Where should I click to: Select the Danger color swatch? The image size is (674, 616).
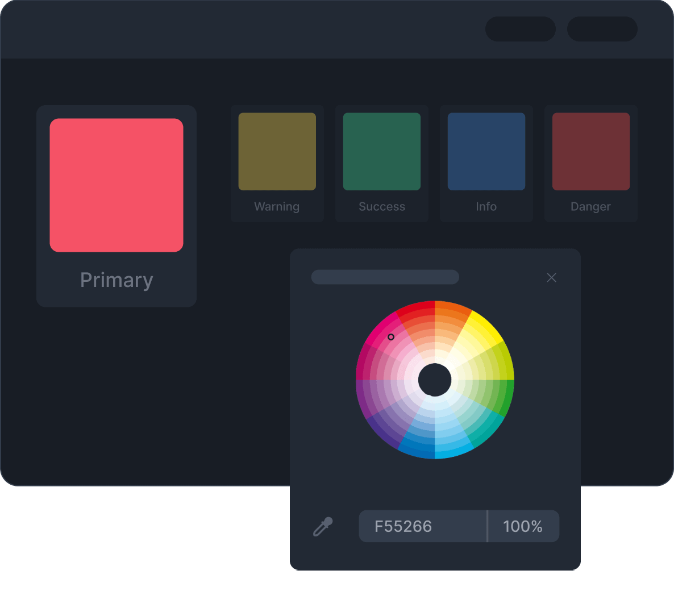(590, 151)
